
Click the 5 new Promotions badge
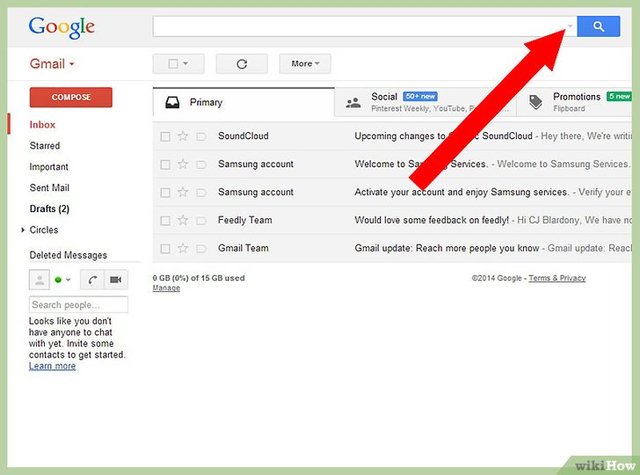[619, 96]
